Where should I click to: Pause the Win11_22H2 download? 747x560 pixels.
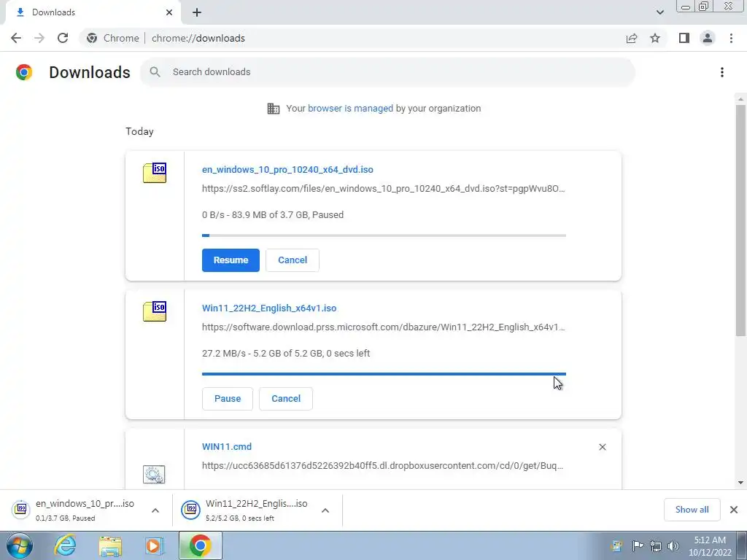click(228, 399)
